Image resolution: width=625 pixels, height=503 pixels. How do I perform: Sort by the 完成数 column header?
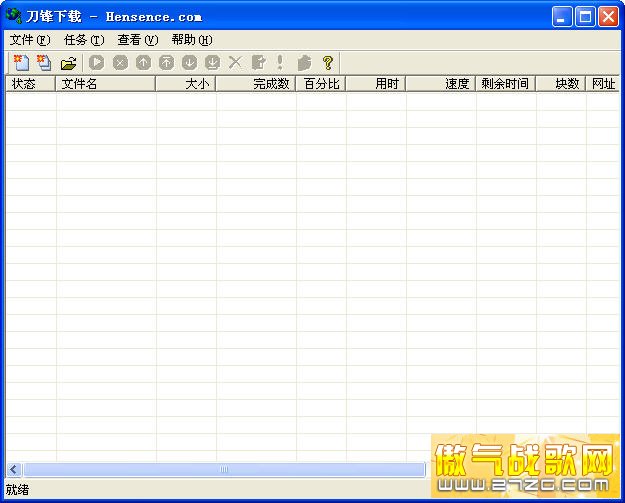click(256, 84)
